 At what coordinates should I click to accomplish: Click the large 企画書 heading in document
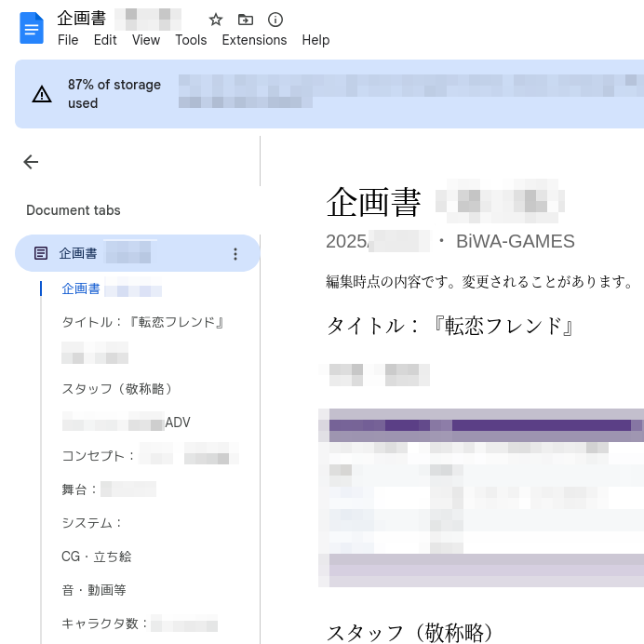373,202
